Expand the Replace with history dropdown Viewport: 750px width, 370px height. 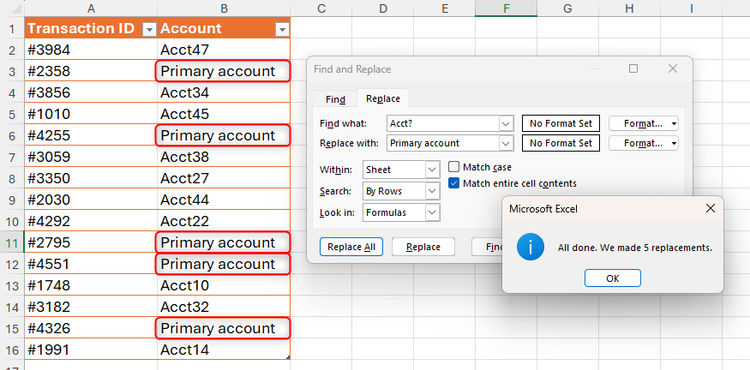click(x=506, y=143)
